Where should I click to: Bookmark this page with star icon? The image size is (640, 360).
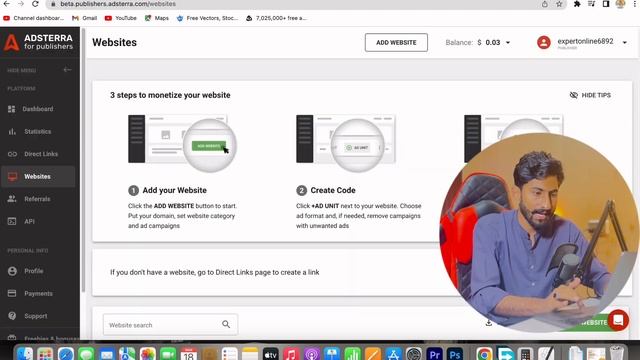point(559,4)
